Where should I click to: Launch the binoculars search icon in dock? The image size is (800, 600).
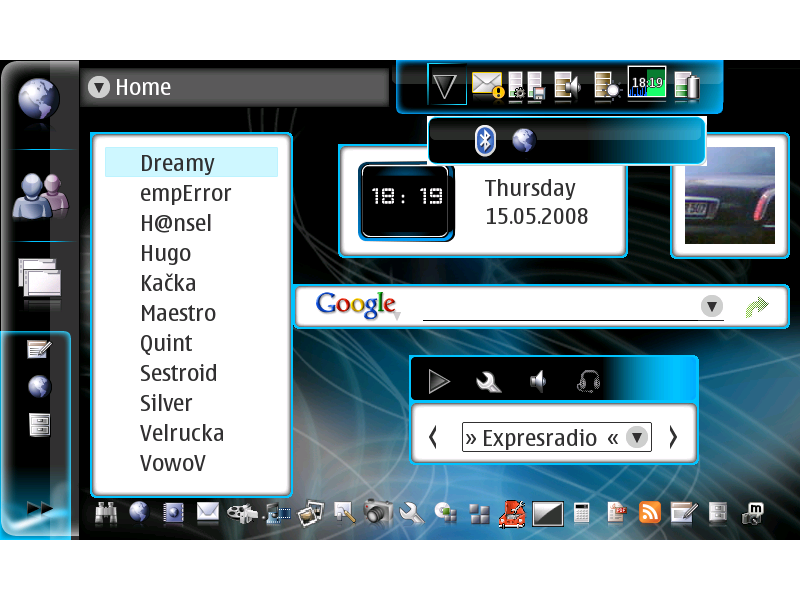click(x=106, y=513)
